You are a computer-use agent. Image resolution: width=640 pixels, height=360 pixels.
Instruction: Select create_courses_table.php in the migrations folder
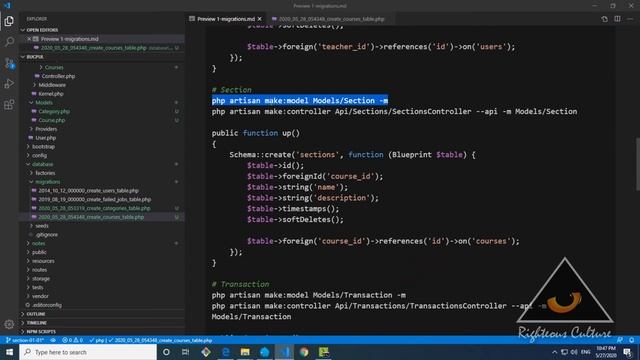[91, 217]
